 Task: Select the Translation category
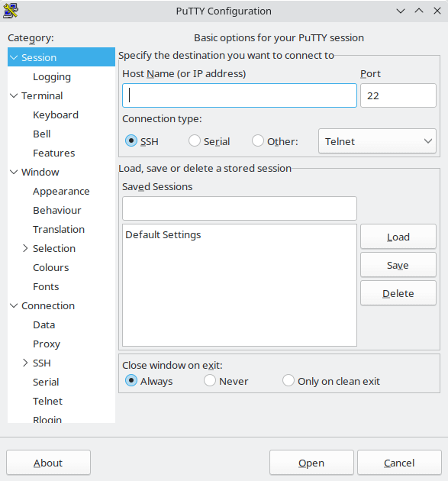click(x=59, y=230)
